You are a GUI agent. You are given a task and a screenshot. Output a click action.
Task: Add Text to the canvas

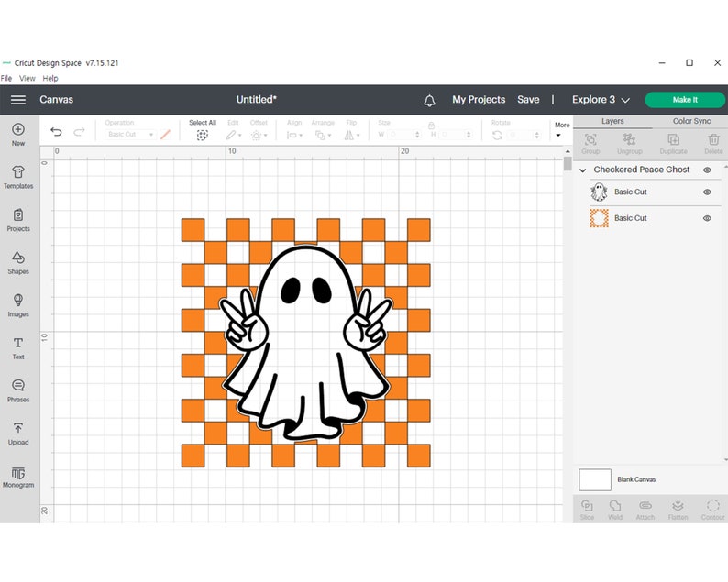(x=18, y=348)
